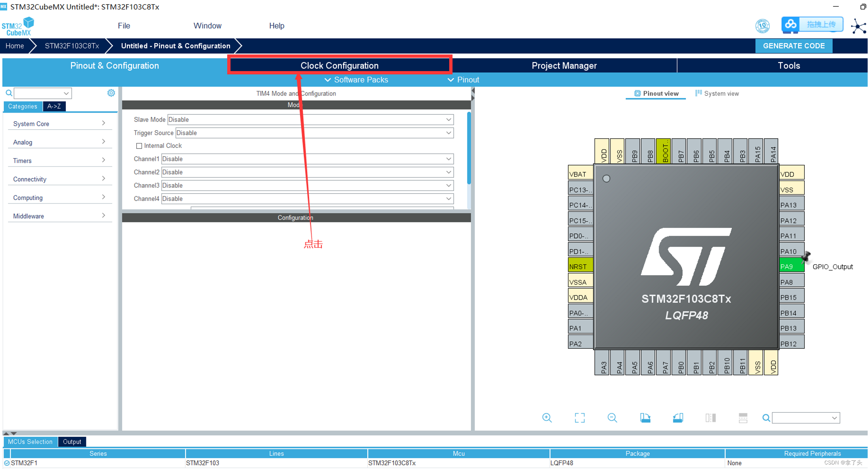Switch to A->Z sorting toggle
This screenshot has width=868, height=469.
pos(54,106)
